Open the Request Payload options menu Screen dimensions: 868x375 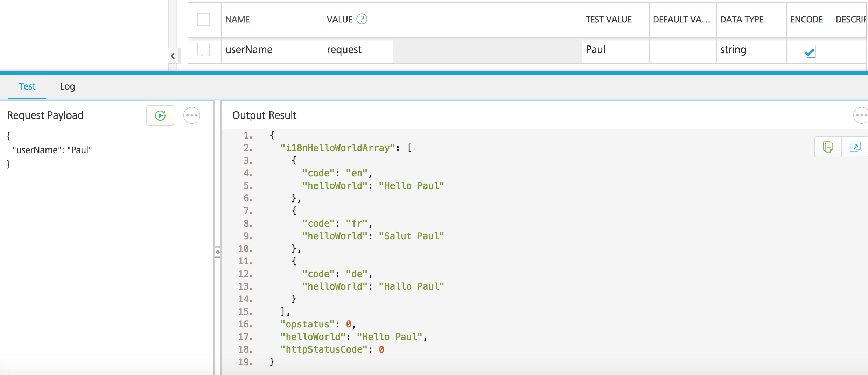[x=191, y=115]
